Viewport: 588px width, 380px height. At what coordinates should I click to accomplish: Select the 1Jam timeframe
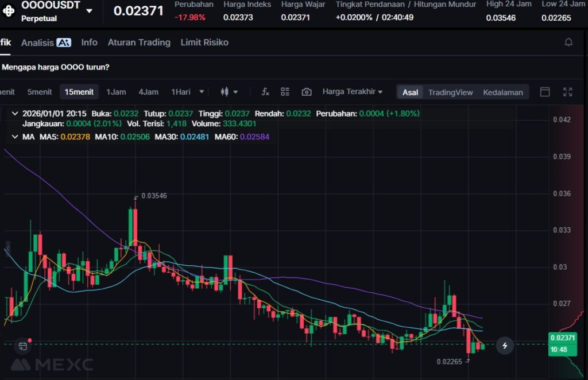[x=116, y=92]
